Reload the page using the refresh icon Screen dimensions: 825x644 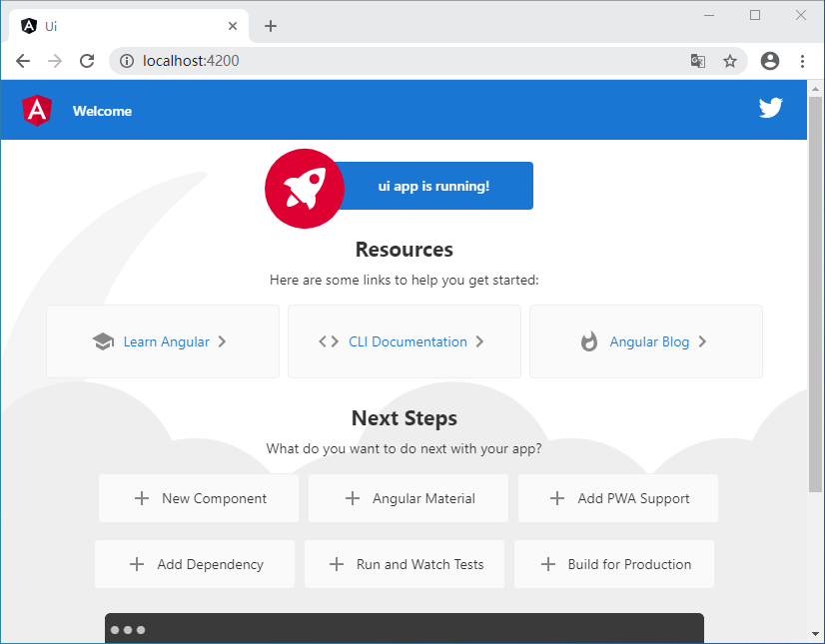click(x=87, y=61)
